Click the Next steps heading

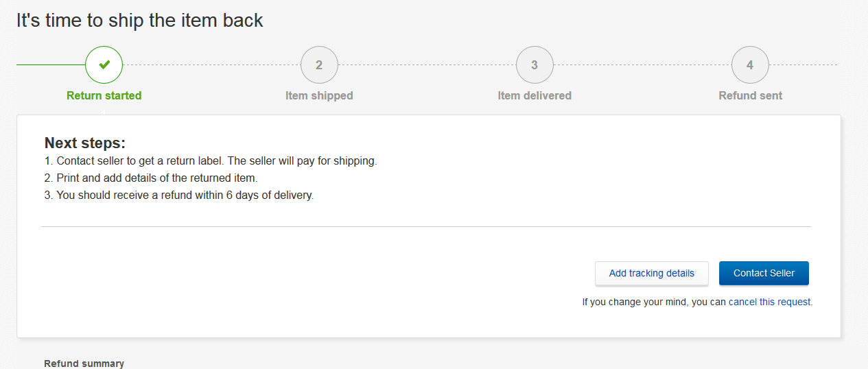tap(85, 143)
